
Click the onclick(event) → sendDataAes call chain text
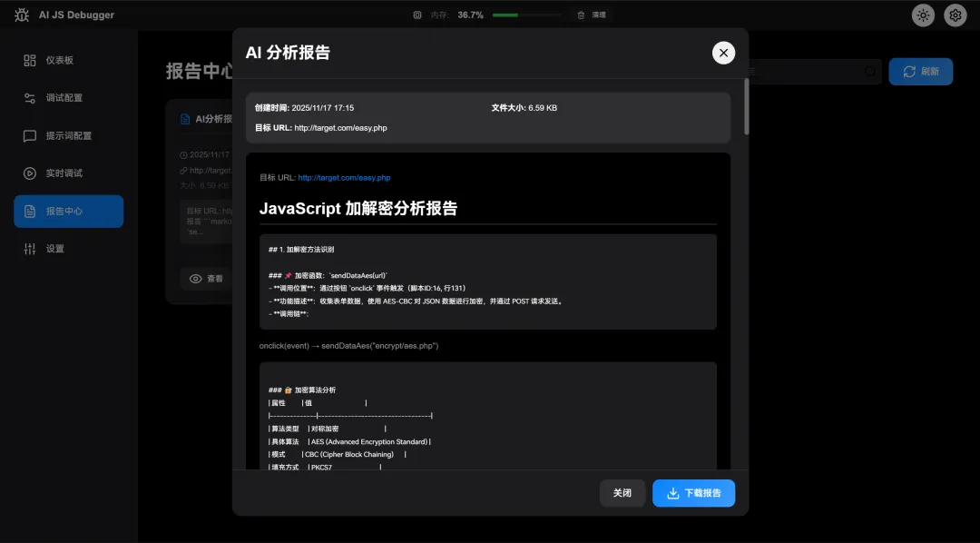348,345
